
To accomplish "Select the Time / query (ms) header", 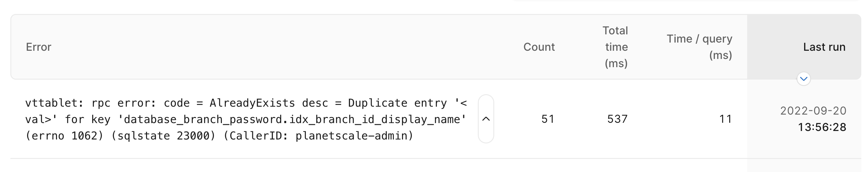I will pyautogui.click(x=699, y=47).
